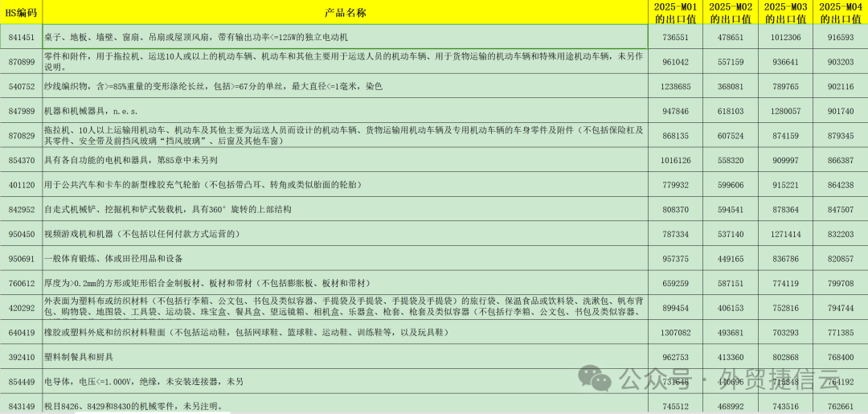Select HS code cell 950691

[21, 259]
